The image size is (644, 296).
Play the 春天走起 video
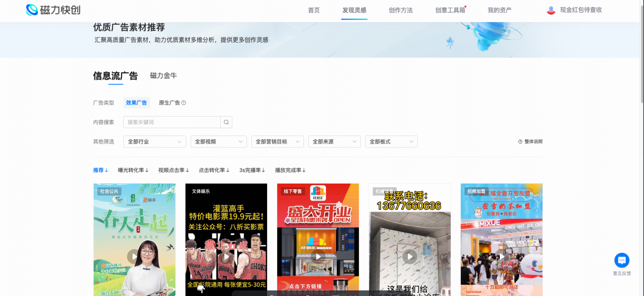pos(134,257)
